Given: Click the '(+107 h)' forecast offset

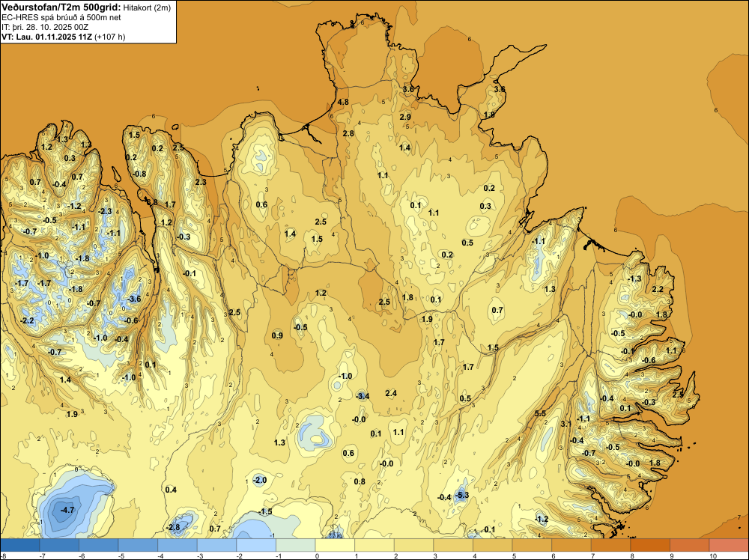Looking at the screenshot, I should pos(110,37).
